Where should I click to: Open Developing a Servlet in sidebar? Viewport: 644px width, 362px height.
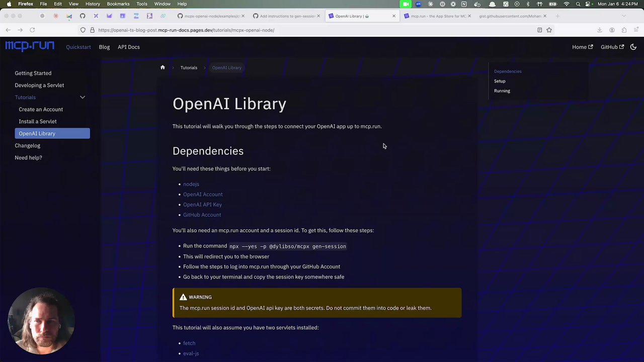click(x=39, y=85)
